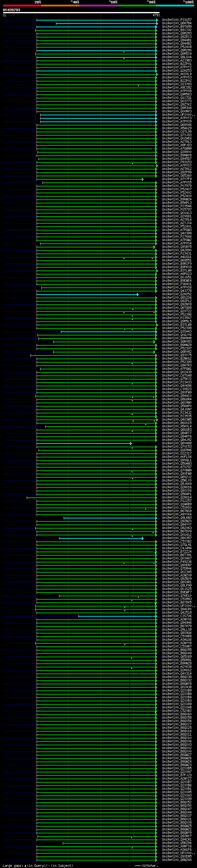Select hit label UniRef100_P23431
197x868 pixels.
coord(176,254)
